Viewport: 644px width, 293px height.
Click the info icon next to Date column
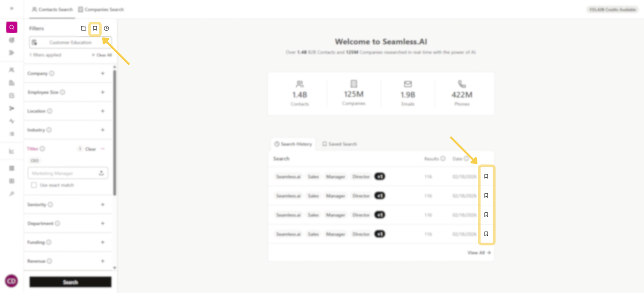coord(466,158)
